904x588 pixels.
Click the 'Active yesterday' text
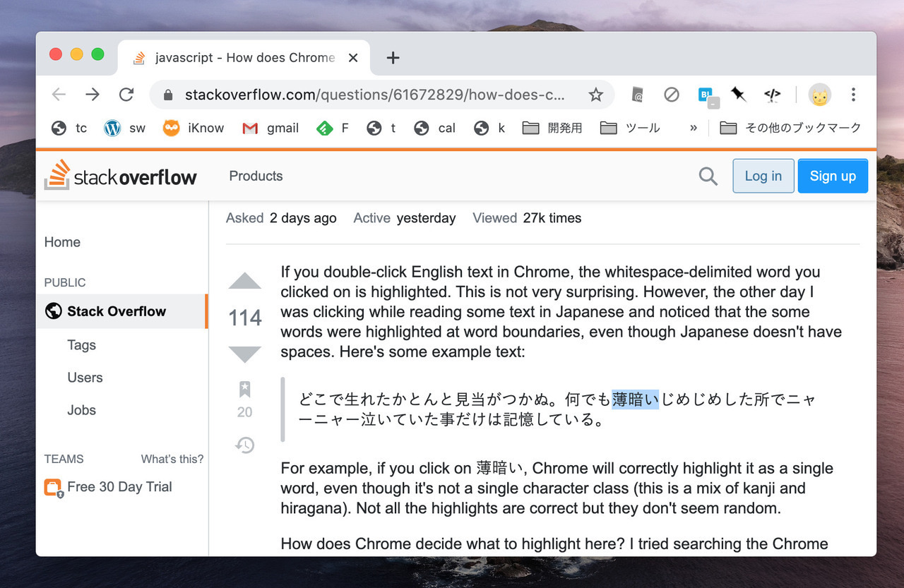(405, 218)
